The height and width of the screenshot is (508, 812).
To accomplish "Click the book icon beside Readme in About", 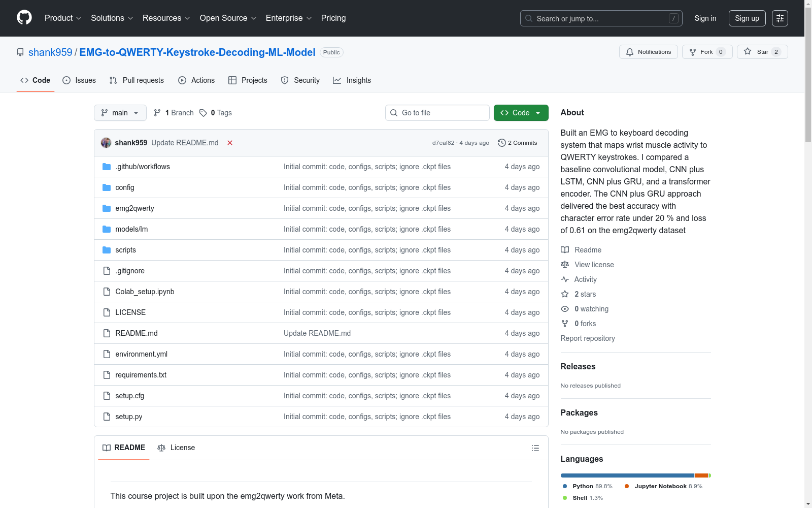I will (565, 250).
